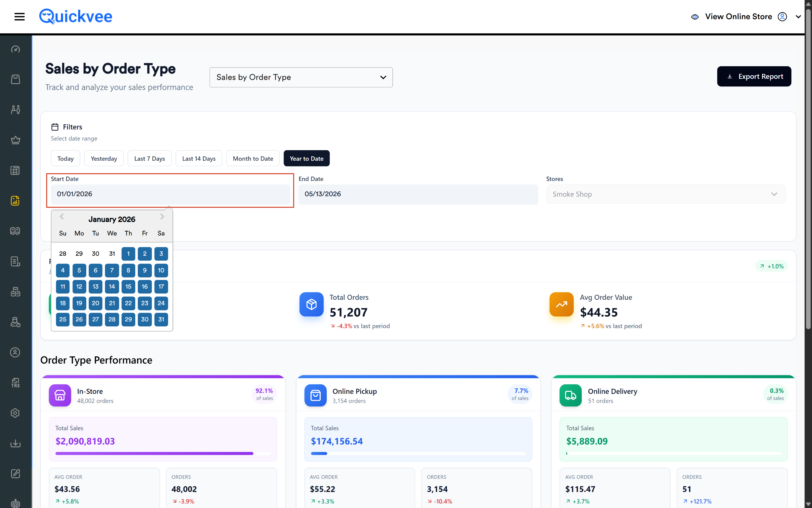Click the download tray icon in sidebar

(16, 443)
